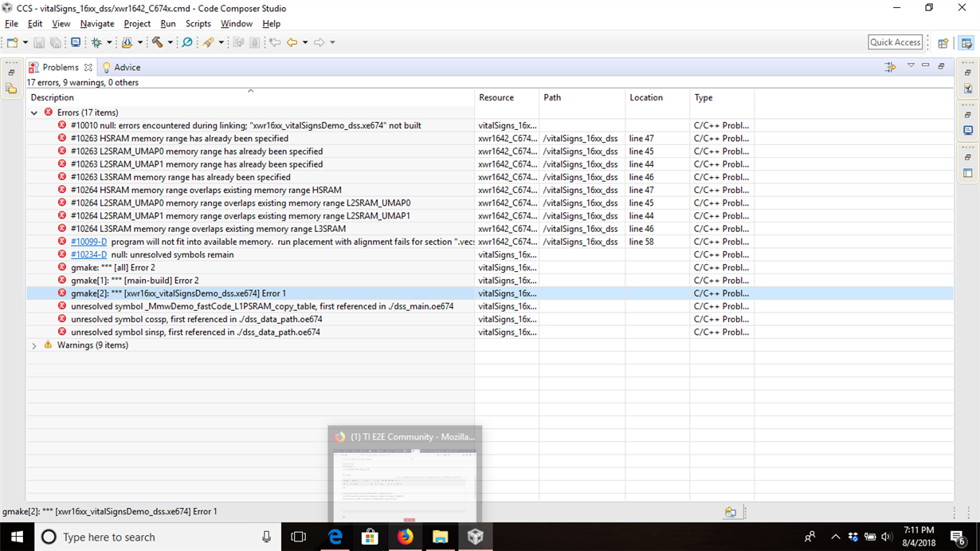Image resolution: width=980 pixels, height=551 pixels.
Task: Select the #10263 HSRAM already specified row
Action: 489,139
